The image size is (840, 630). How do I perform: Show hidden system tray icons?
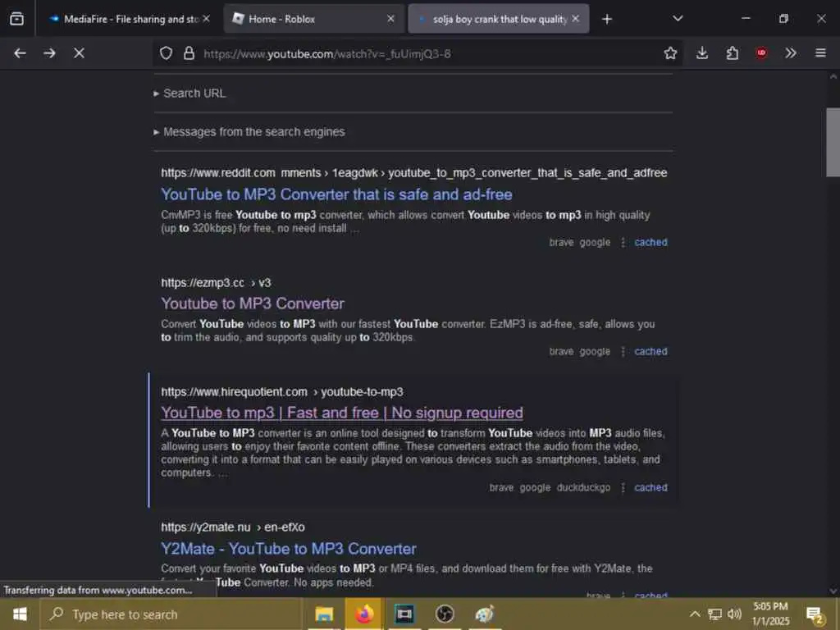694,614
